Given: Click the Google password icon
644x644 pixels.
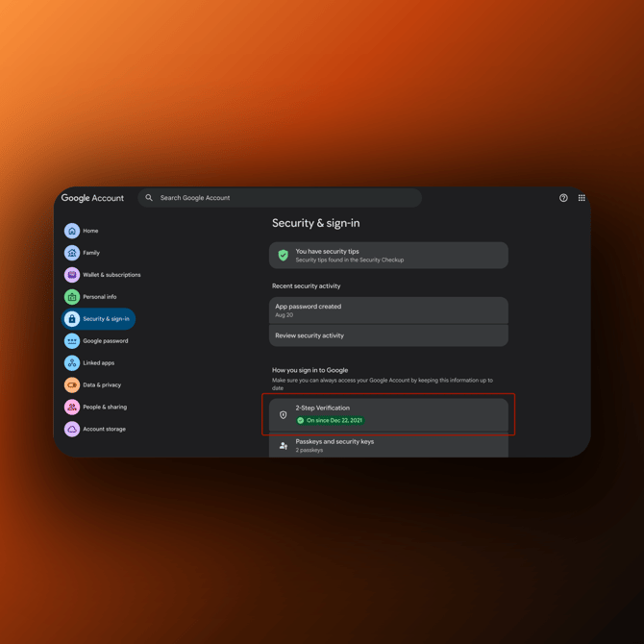Looking at the screenshot, I should (72, 341).
